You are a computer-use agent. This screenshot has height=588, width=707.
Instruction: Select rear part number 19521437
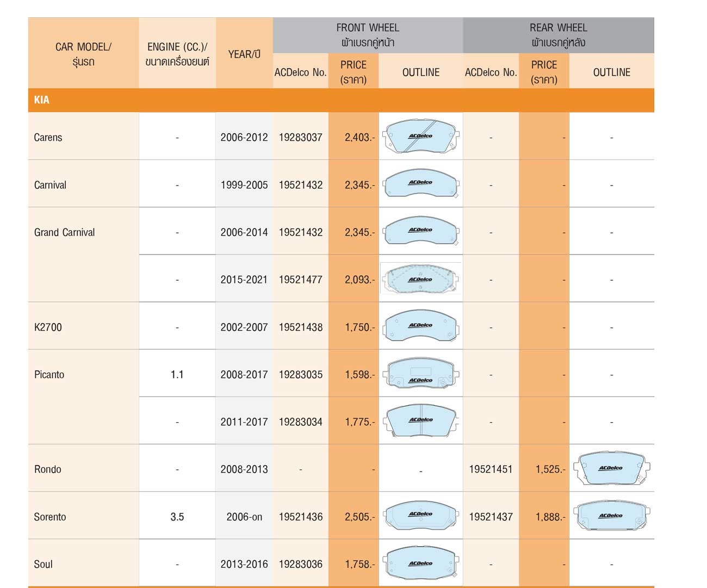coord(491,517)
